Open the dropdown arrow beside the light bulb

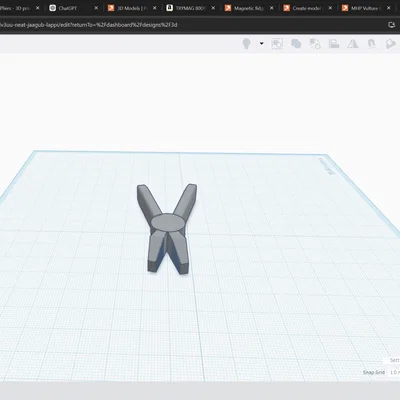click(262, 43)
